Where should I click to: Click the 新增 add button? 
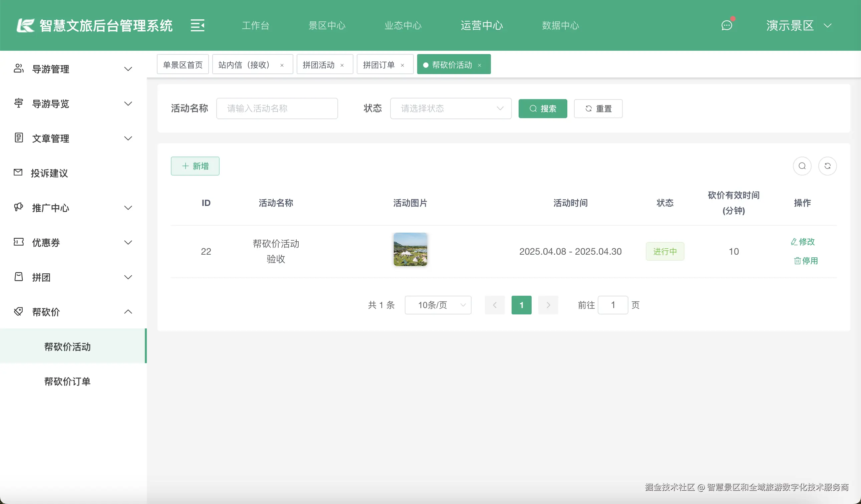[195, 166]
